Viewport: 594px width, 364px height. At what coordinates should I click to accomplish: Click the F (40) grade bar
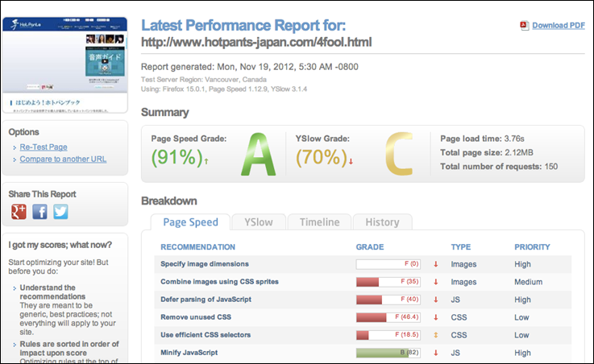388,300
